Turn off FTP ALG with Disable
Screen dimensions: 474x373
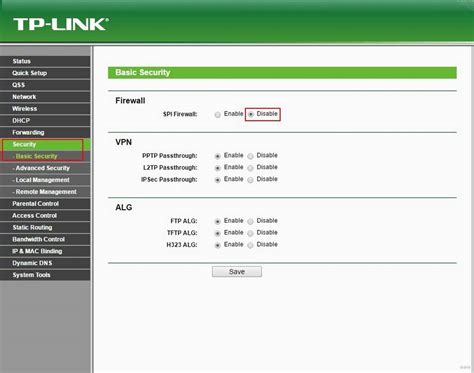tap(250, 221)
